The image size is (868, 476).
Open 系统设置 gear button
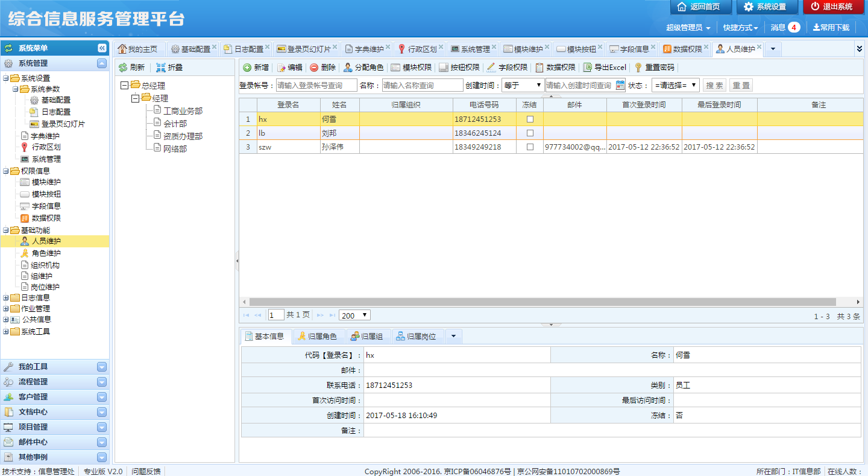[x=767, y=7]
